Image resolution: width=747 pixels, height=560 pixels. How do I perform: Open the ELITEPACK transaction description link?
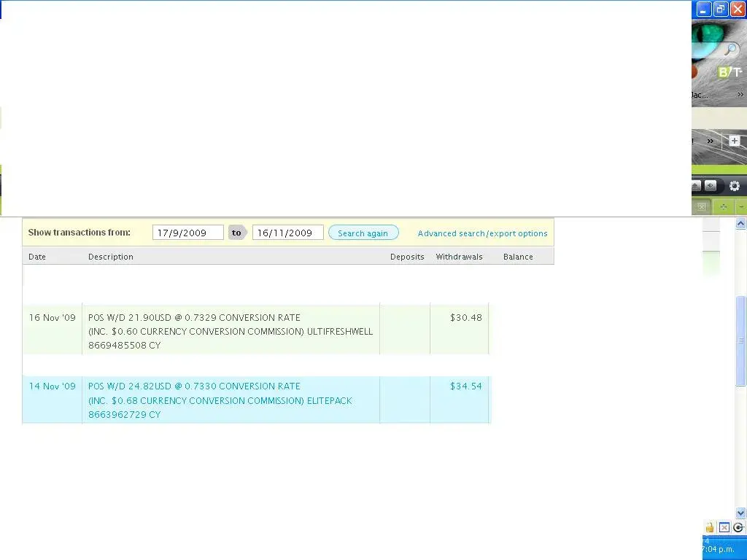(x=220, y=400)
